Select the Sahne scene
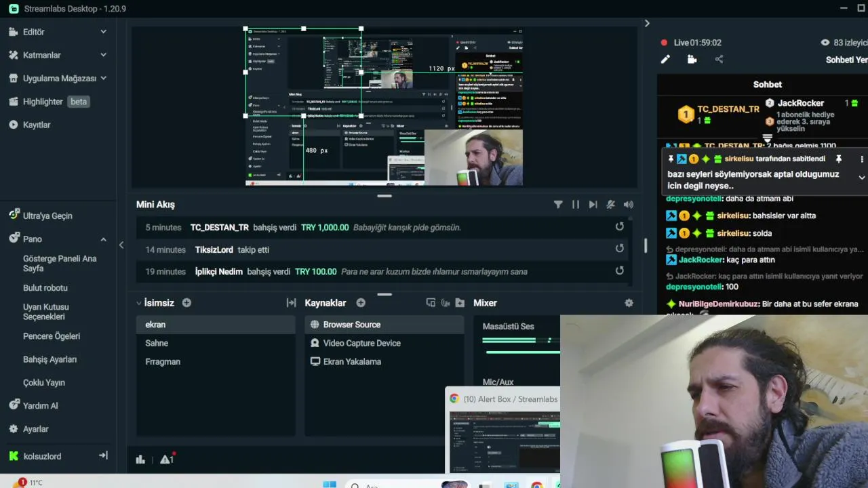 [216, 343]
